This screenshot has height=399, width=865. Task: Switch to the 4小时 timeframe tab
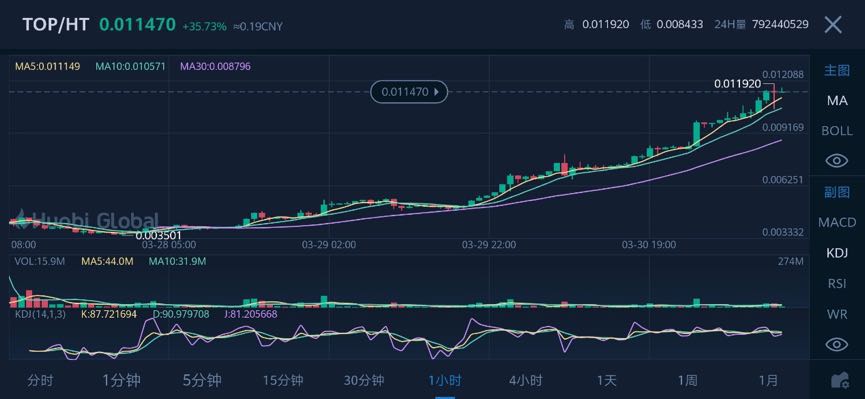point(526,380)
